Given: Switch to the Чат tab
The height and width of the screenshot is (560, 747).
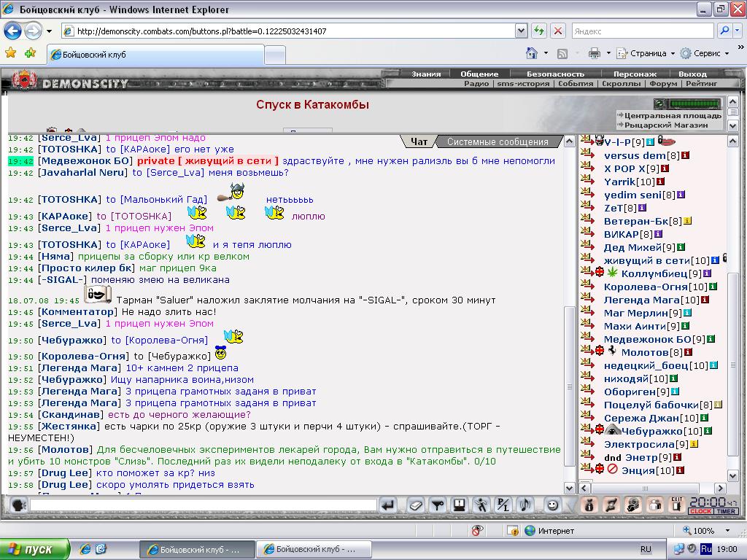Looking at the screenshot, I should pyautogui.click(x=419, y=141).
